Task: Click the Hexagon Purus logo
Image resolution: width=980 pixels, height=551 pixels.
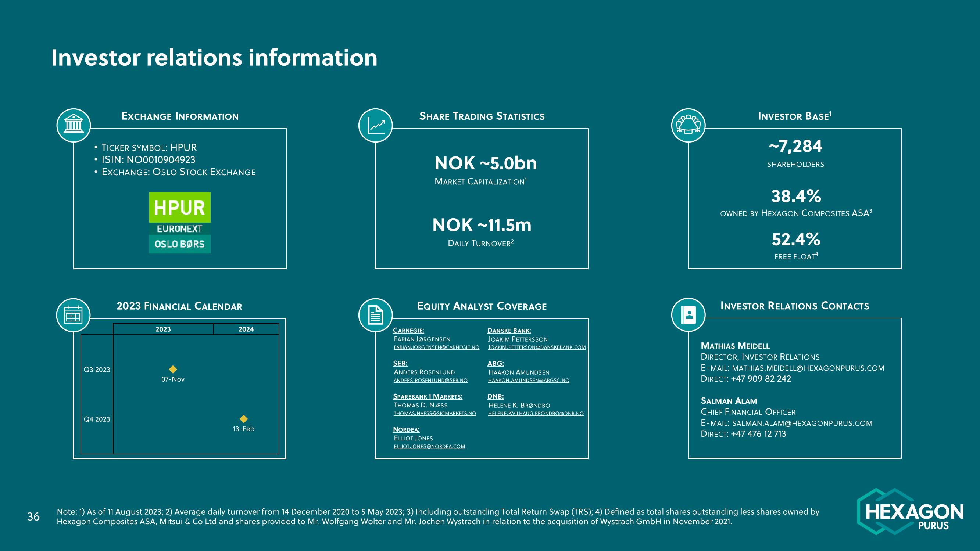Action: point(910,512)
